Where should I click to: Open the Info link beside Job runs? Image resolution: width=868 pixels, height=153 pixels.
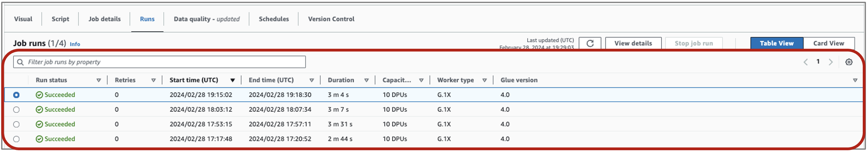75,44
